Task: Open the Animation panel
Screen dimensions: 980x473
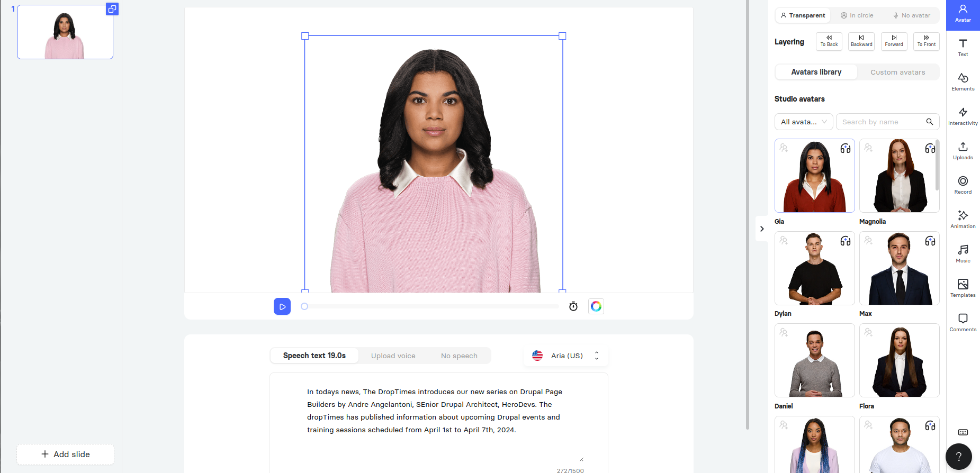Action: tap(963, 219)
